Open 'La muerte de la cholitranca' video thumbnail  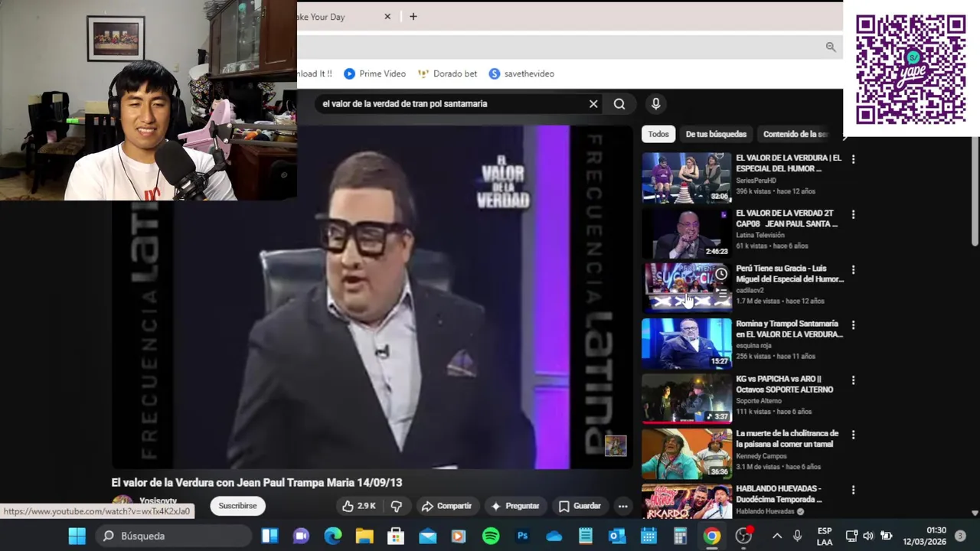[687, 453]
